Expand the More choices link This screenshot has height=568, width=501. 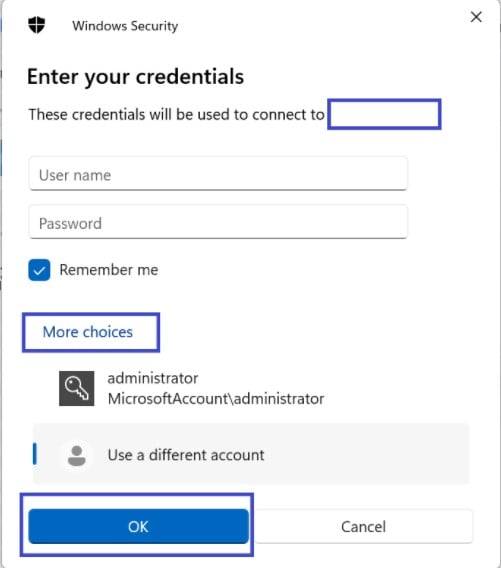(x=88, y=332)
